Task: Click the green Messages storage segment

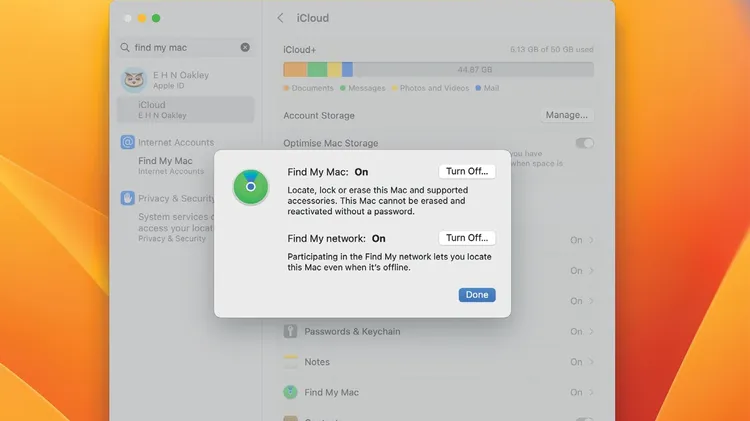Action: point(317,69)
